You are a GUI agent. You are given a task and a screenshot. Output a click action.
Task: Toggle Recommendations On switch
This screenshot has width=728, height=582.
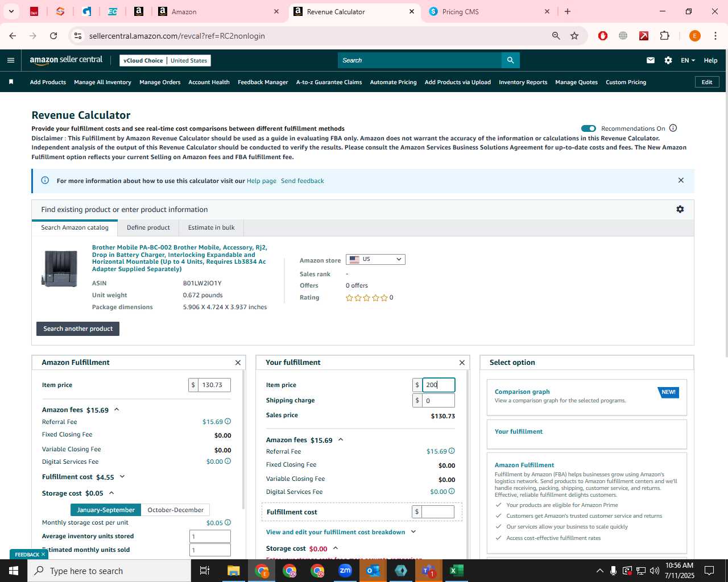point(589,128)
